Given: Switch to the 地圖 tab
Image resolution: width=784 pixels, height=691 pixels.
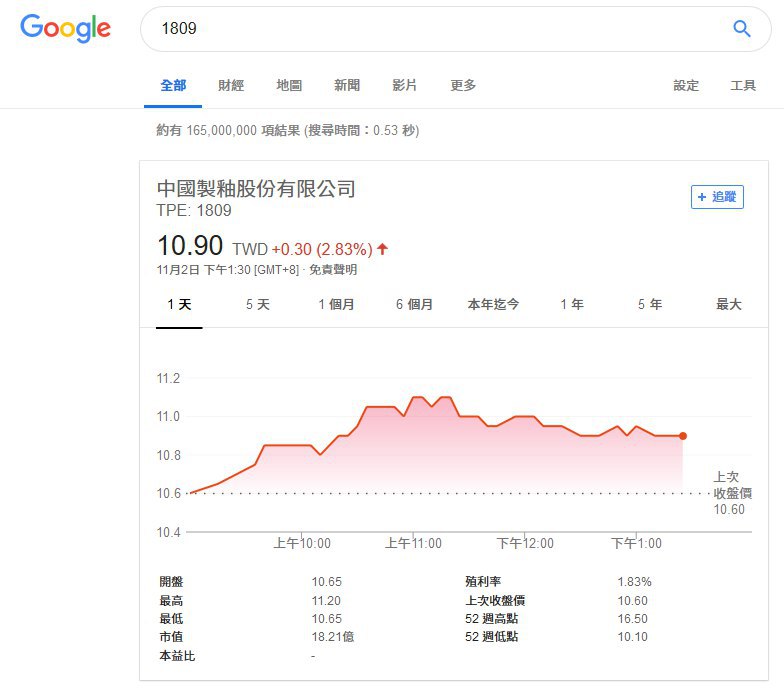Looking at the screenshot, I should [x=289, y=86].
